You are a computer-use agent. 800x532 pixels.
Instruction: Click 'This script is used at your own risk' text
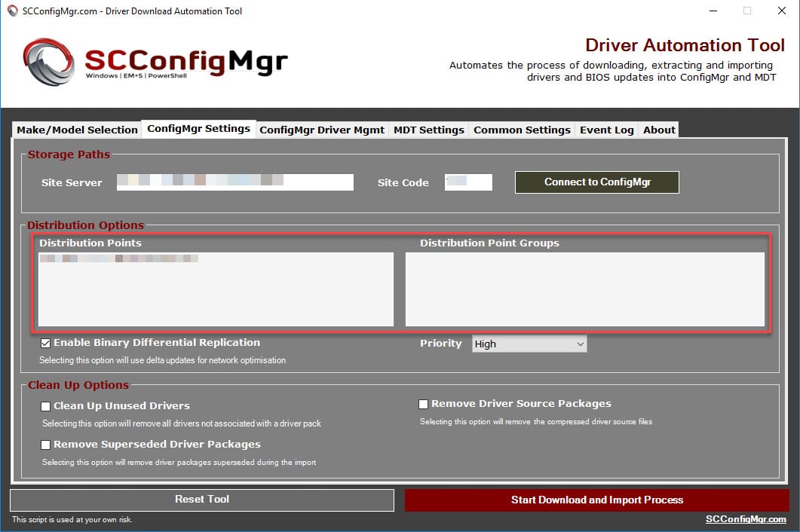pos(72,520)
